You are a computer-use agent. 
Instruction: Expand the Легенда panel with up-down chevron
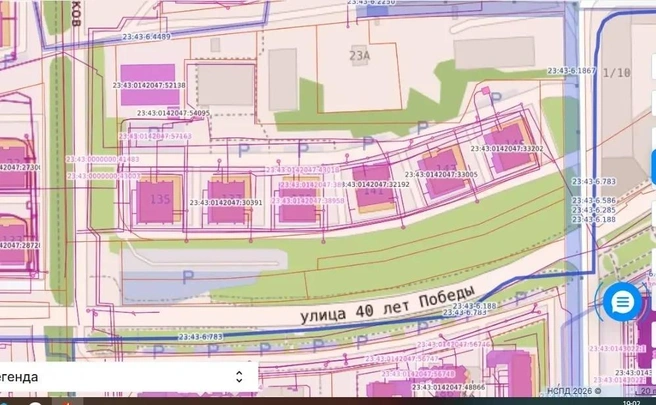click(x=239, y=377)
